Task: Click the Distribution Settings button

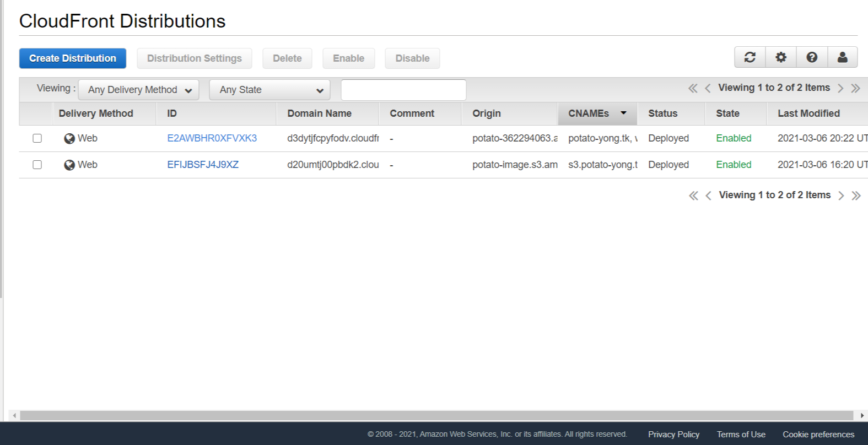Action: [x=195, y=58]
